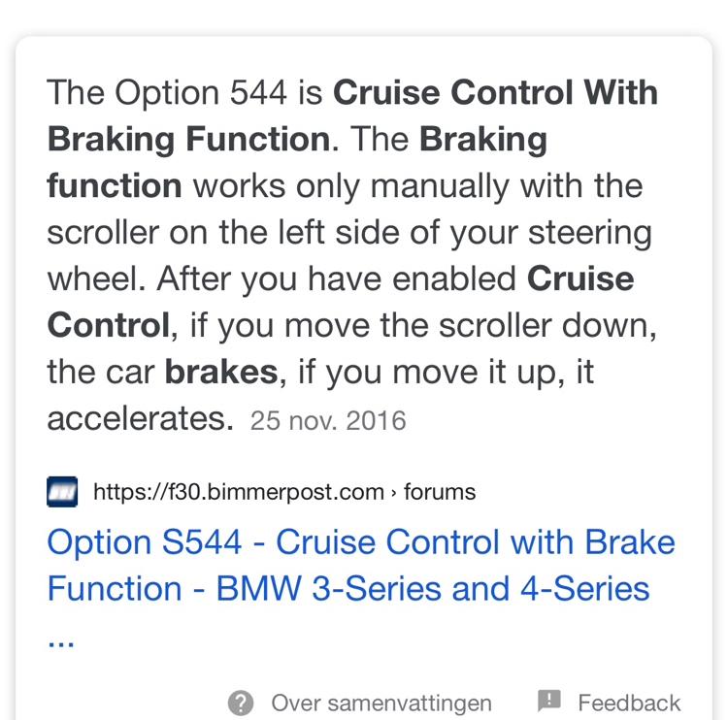Click the ellipsis below the result title
The height and width of the screenshot is (720, 728).
point(60,638)
